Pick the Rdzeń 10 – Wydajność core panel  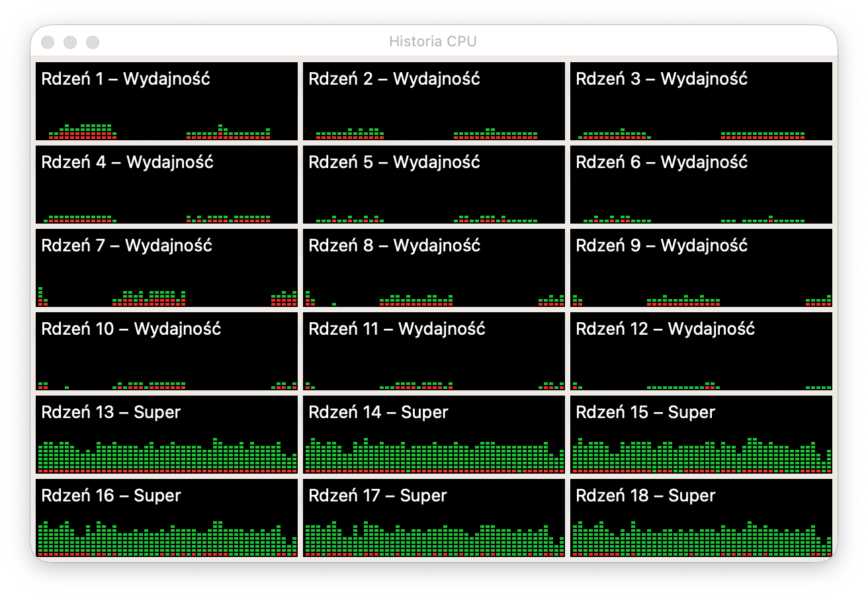[167, 351]
